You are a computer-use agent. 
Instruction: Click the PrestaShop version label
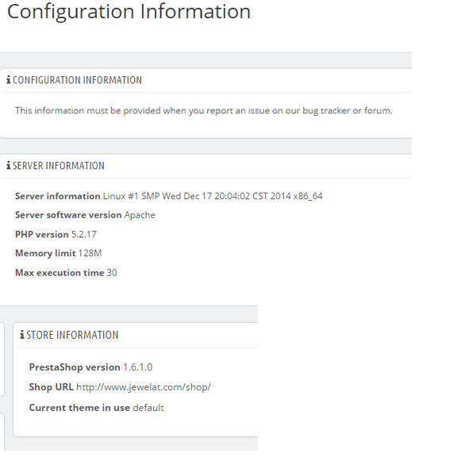75,367
